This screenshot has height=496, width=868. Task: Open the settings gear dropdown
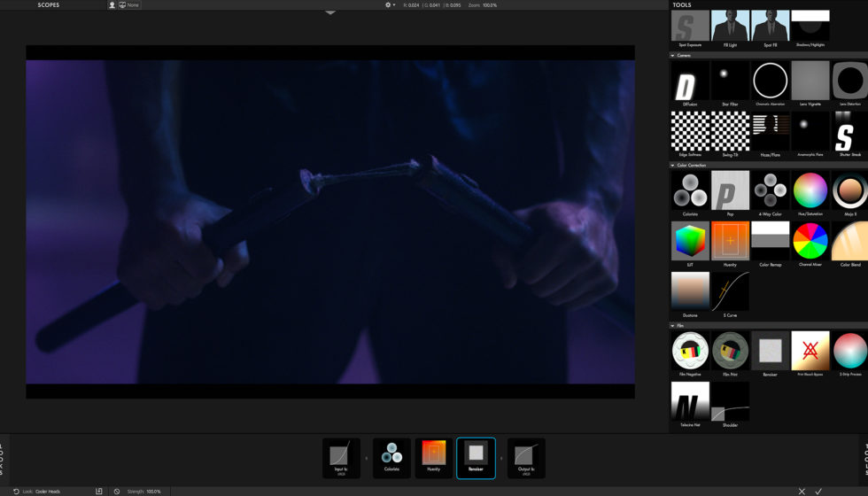point(390,5)
